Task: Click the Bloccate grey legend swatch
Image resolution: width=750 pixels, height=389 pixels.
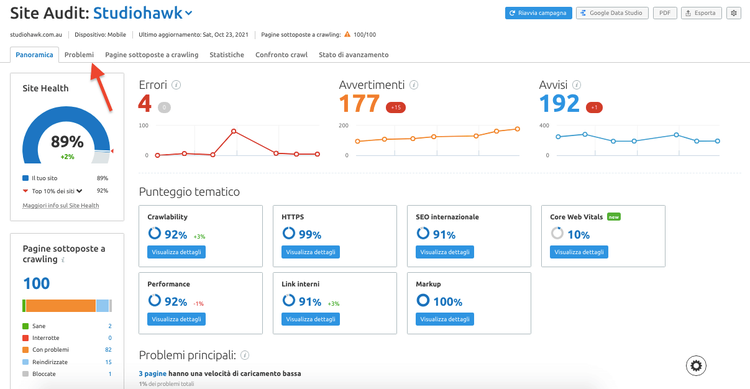Action: (x=25, y=374)
